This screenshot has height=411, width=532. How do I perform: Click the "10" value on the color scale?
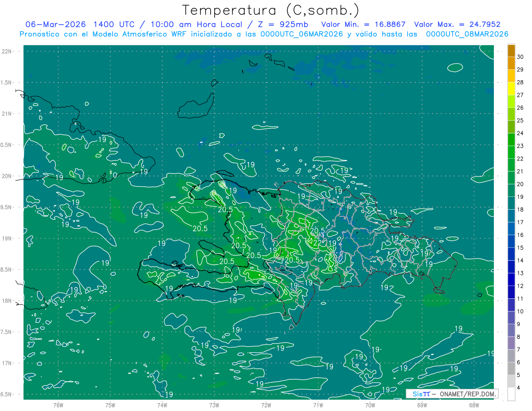click(520, 311)
